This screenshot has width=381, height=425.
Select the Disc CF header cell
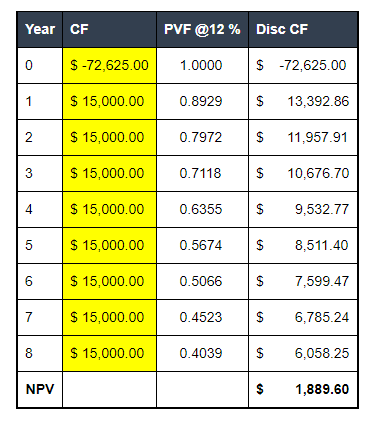coord(303,29)
